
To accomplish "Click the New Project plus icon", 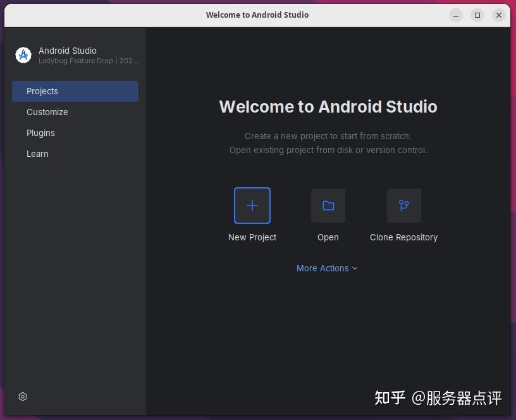I will (x=252, y=205).
